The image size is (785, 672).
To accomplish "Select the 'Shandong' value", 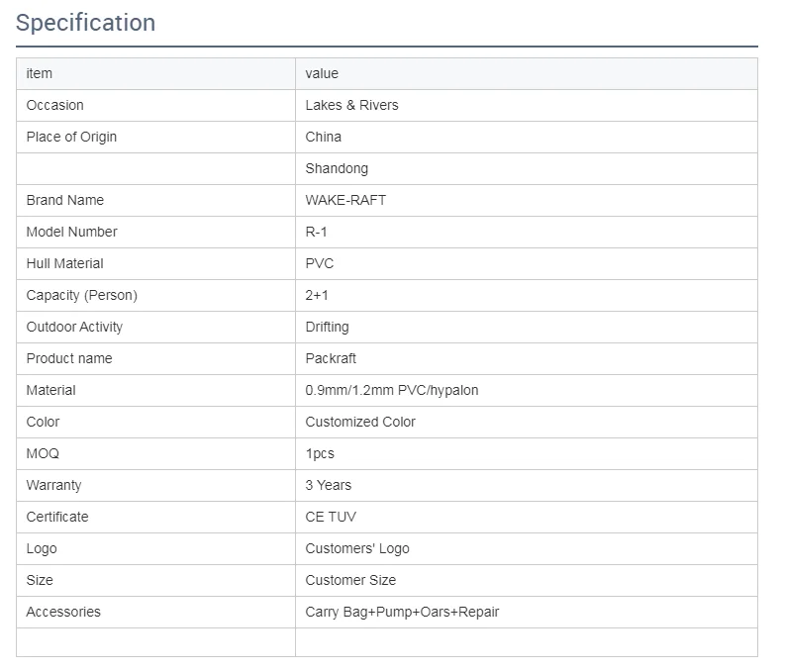I will point(337,168).
